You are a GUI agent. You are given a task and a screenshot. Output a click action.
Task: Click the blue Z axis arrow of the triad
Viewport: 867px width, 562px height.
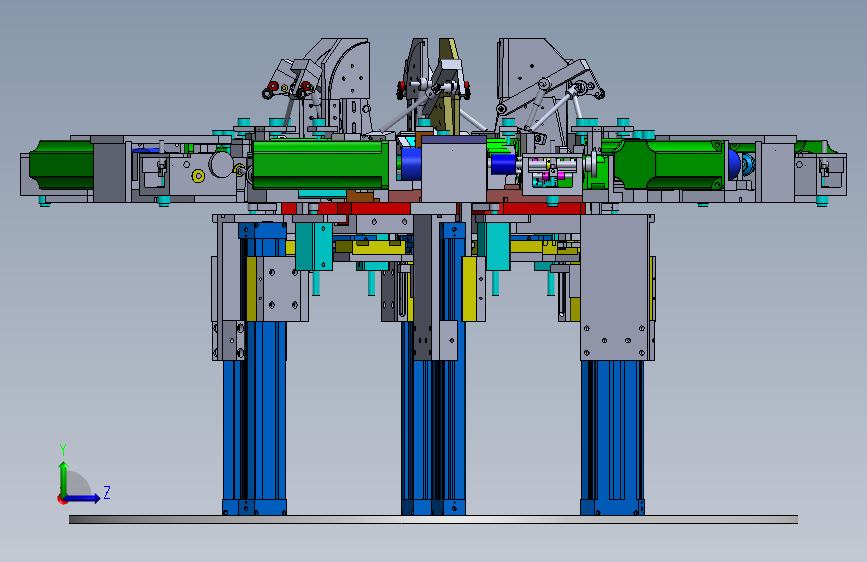(82, 498)
